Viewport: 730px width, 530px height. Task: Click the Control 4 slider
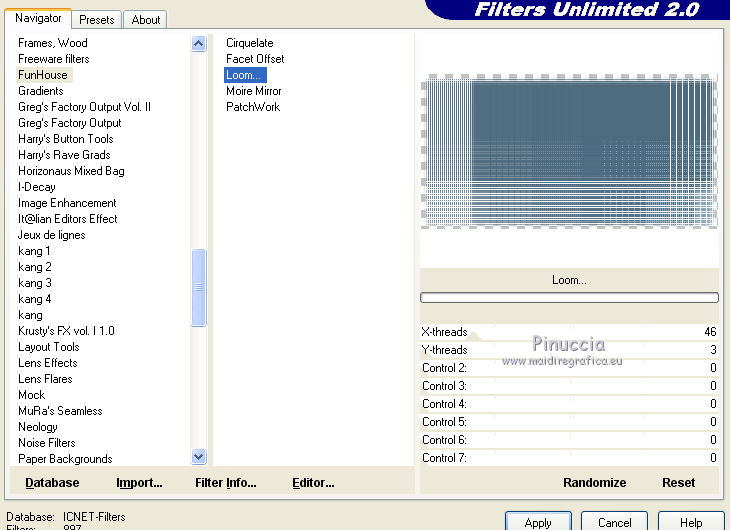click(569, 404)
